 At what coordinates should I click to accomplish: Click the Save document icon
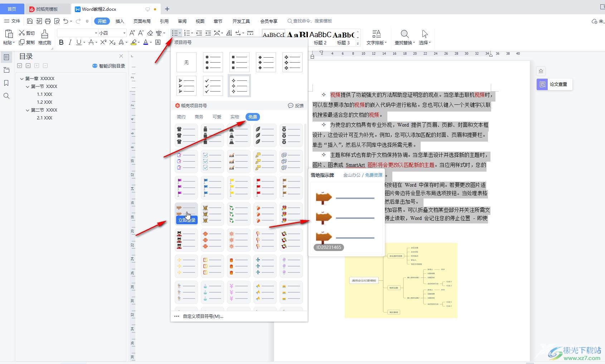pyautogui.click(x=30, y=21)
